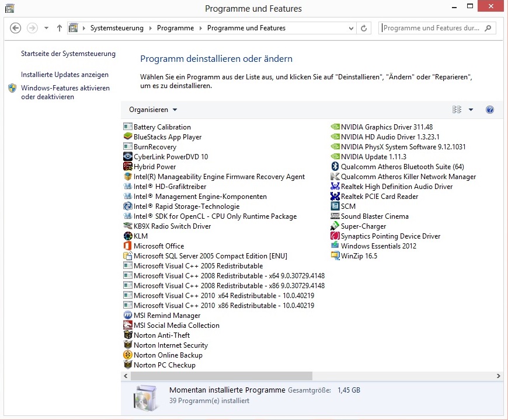This screenshot has height=420, width=508.
Task: Click the SCM program icon
Action: click(x=335, y=206)
